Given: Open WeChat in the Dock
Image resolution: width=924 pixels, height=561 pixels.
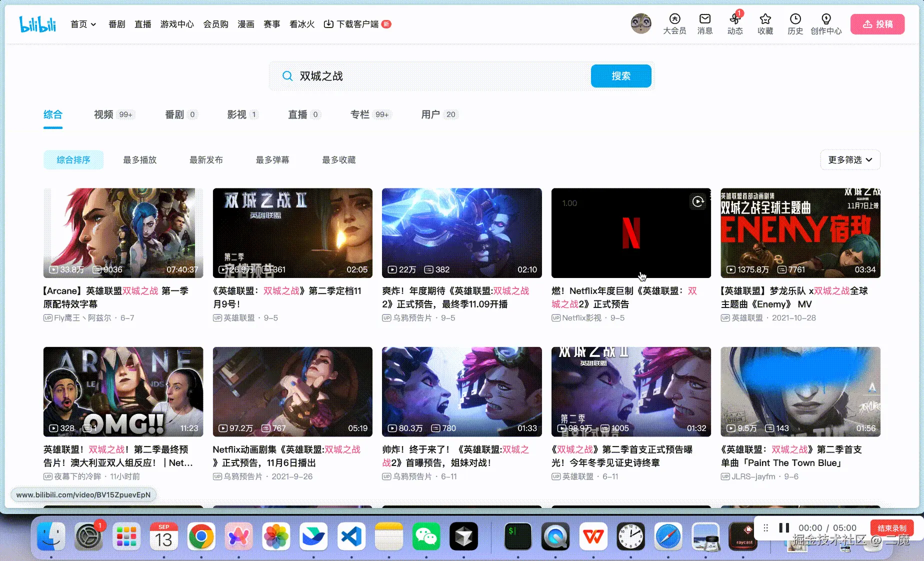Looking at the screenshot, I should 426,536.
